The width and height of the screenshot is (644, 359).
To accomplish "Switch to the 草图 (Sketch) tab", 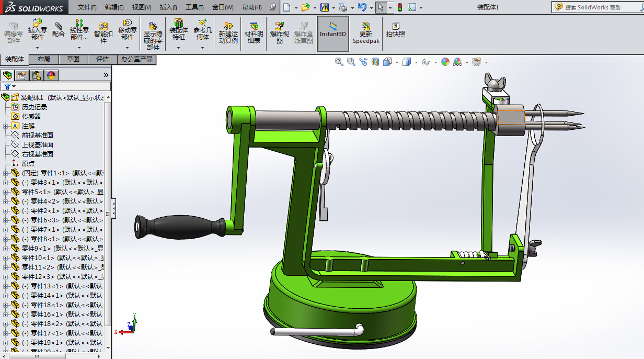I will click(73, 59).
